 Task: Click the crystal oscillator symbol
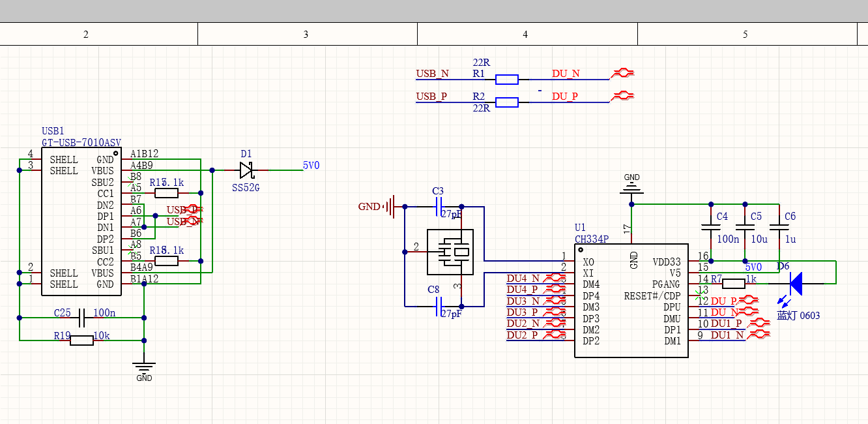450,252
